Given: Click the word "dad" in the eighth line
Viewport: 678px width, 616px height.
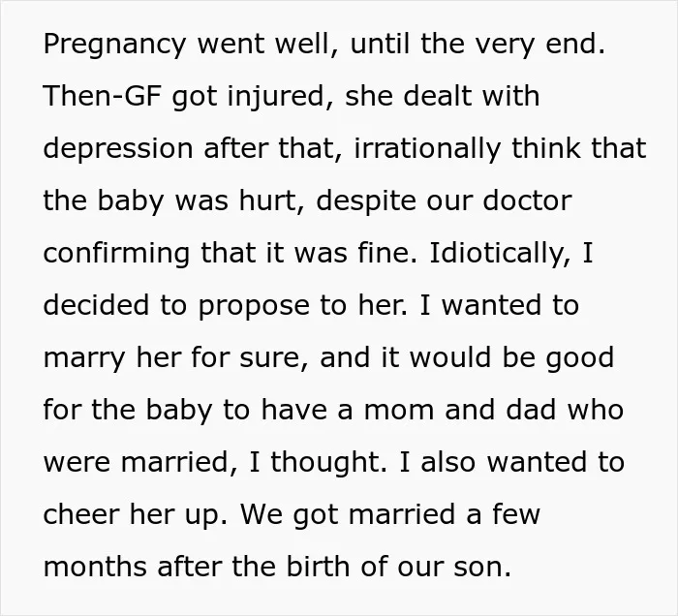Looking at the screenshot, I should (531, 409).
